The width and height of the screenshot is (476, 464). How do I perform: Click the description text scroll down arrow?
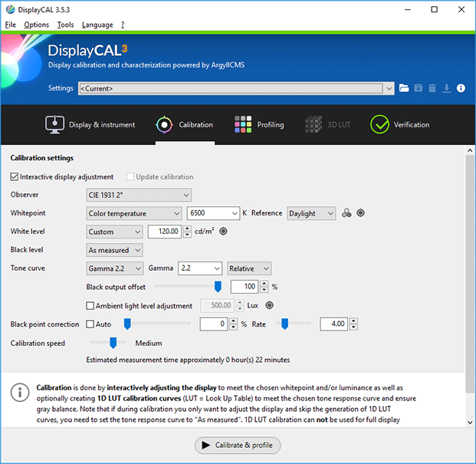tap(470, 423)
